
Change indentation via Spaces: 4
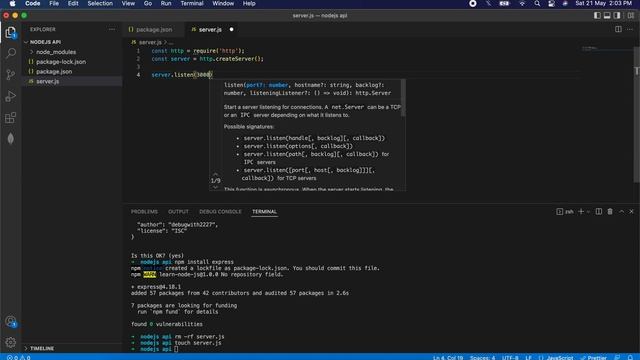click(482, 357)
